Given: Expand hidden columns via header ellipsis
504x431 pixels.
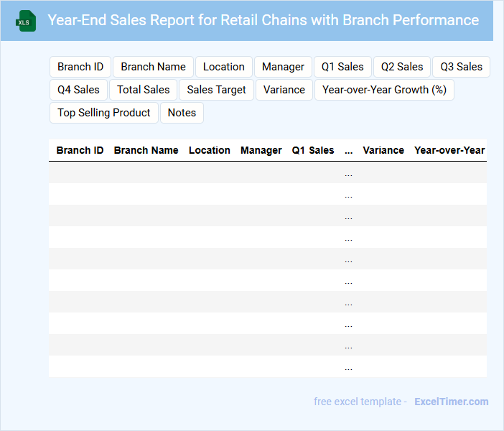Looking at the screenshot, I should [348, 151].
